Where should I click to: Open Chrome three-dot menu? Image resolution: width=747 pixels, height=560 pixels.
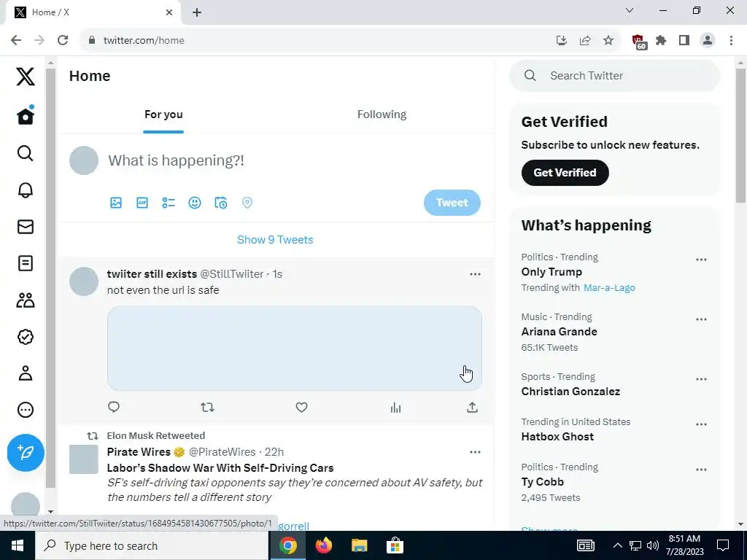click(731, 41)
